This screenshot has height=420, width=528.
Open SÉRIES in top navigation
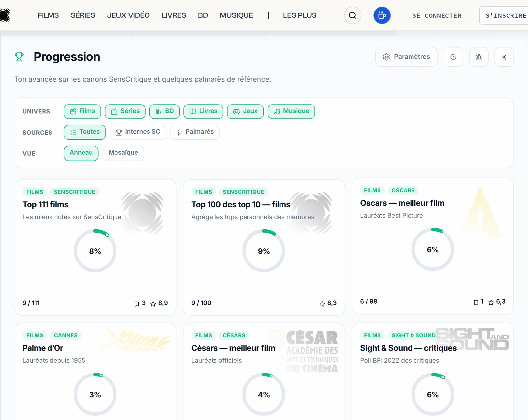click(83, 15)
